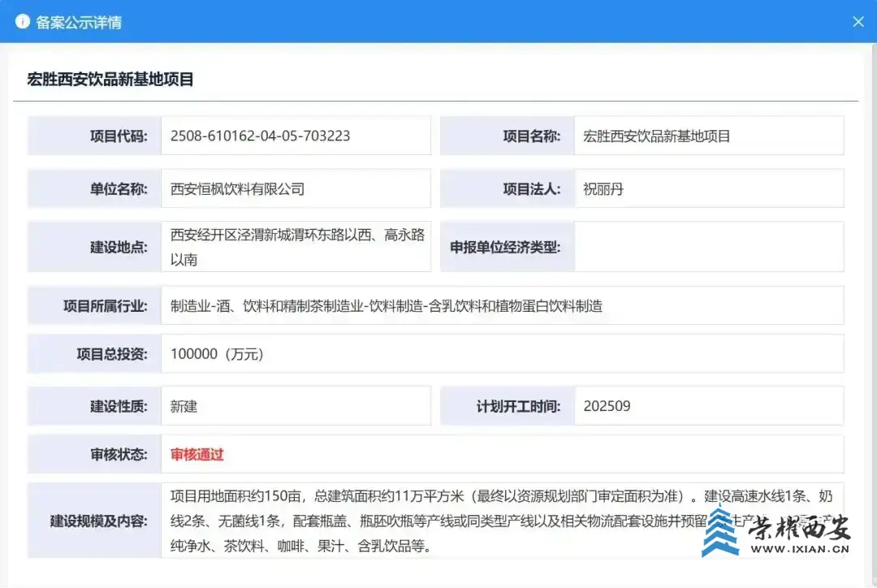Screen dimensions: 877x588
Task: Click the 计划开工时间 label
Action: [x=518, y=406]
